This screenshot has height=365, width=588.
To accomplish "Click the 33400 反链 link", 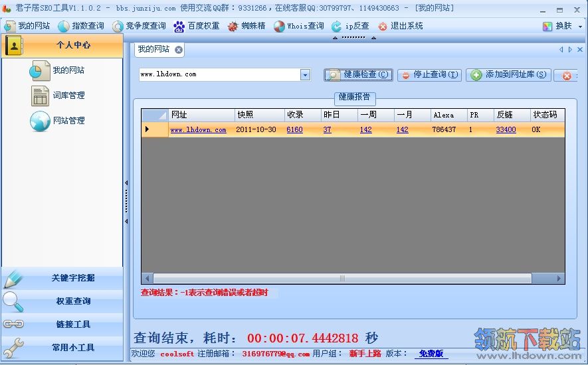I will click(x=506, y=129).
